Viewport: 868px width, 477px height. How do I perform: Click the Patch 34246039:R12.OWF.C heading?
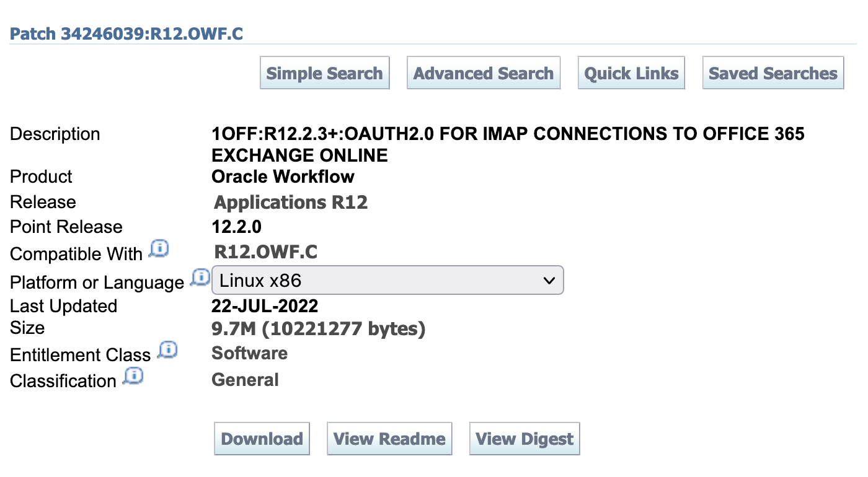[126, 33]
